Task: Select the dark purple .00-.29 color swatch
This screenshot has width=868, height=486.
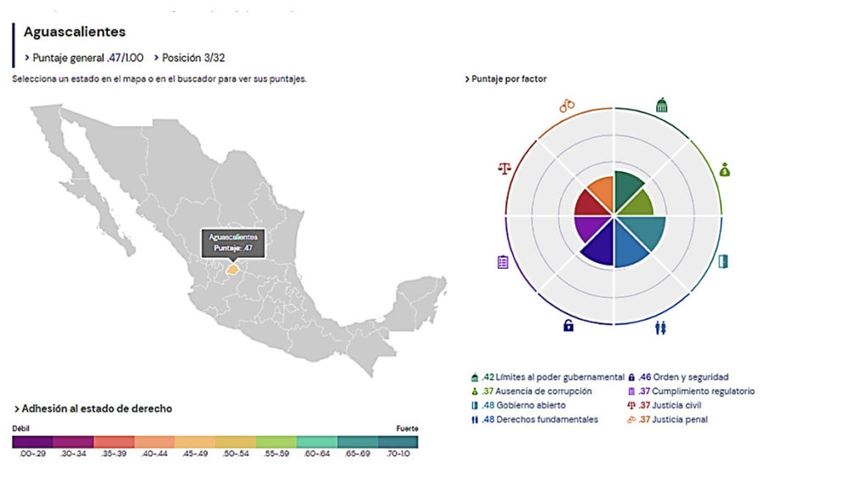Action: pyautogui.click(x=32, y=442)
